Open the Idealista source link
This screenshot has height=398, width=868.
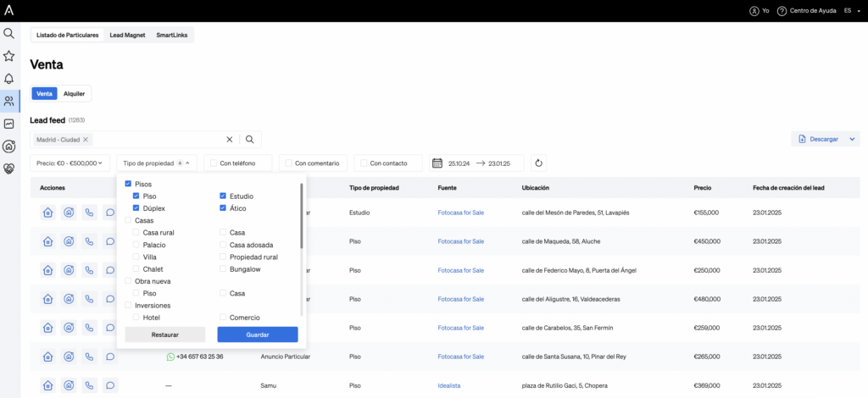pos(448,385)
